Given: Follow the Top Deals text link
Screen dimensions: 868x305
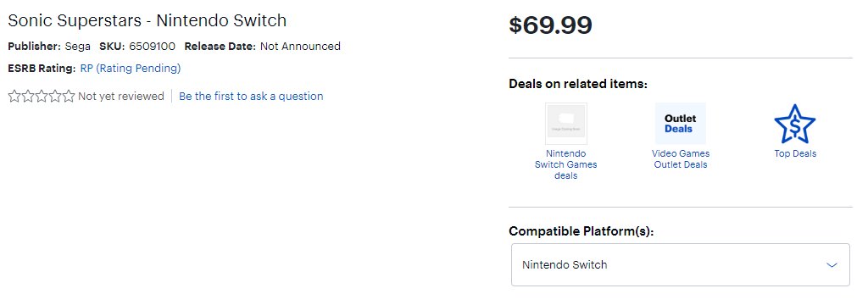Looking at the screenshot, I should tap(795, 154).
